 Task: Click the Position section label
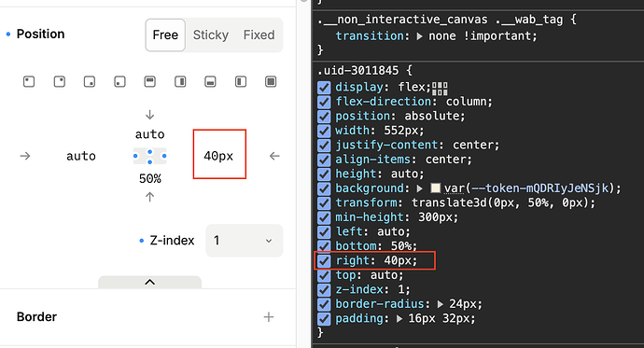(x=41, y=35)
